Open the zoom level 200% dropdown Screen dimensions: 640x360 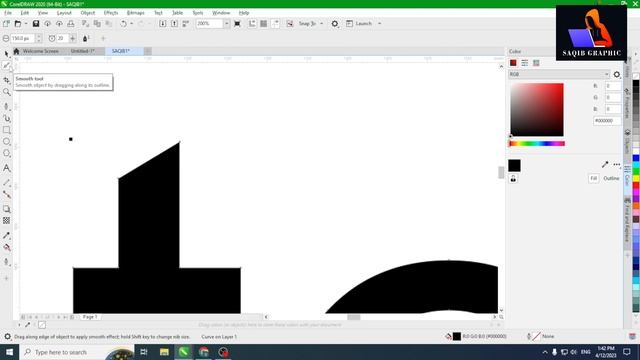click(227, 24)
